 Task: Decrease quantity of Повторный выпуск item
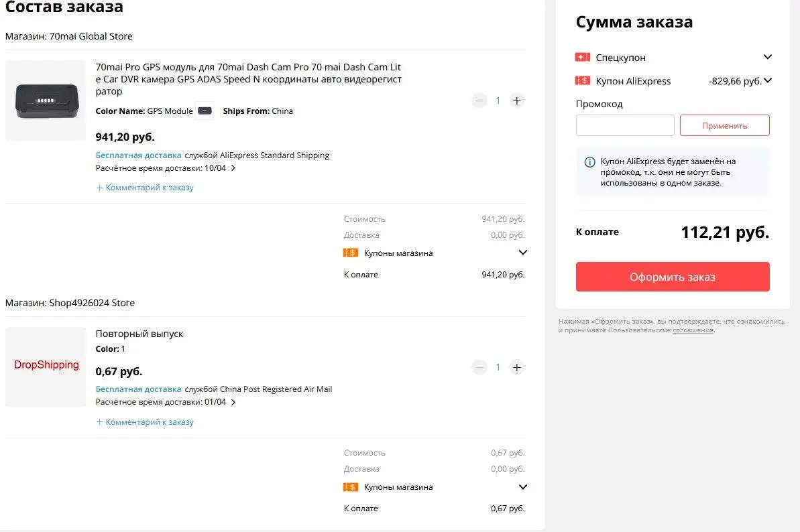click(x=479, y=367)
